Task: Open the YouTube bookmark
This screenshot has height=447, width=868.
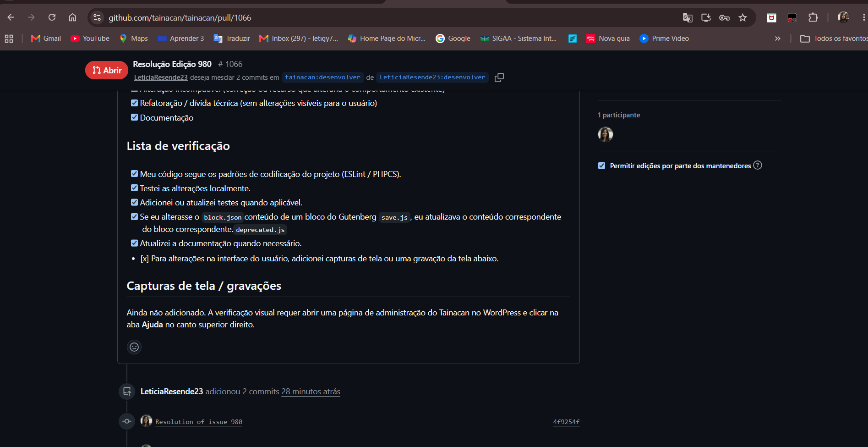Action: pyautogui.click(x=90, y=39)
